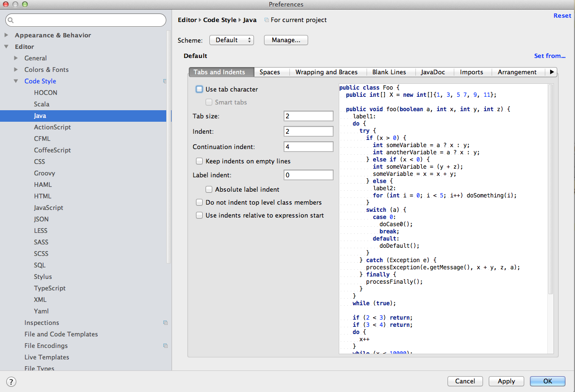Open the Imports tab
The image size is (575, 392).
[x=471, y=72]
